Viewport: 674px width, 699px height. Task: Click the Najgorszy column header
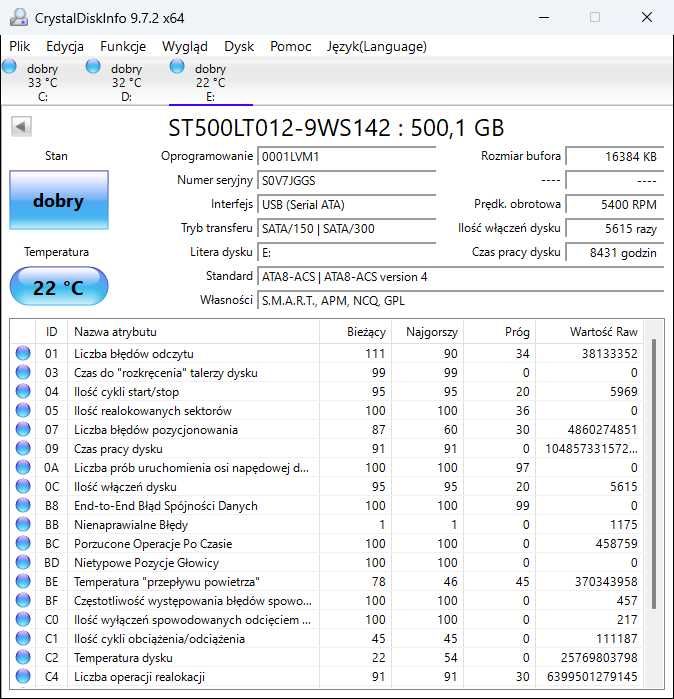tap(428, 332)
